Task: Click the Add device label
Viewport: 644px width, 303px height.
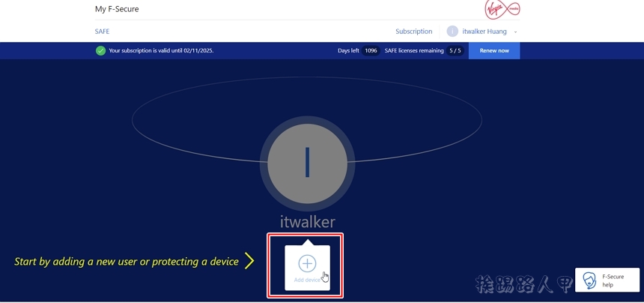Action: 307,280
